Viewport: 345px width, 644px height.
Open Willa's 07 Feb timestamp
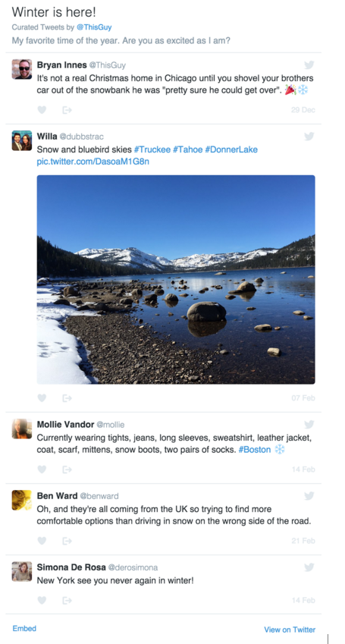303,398
